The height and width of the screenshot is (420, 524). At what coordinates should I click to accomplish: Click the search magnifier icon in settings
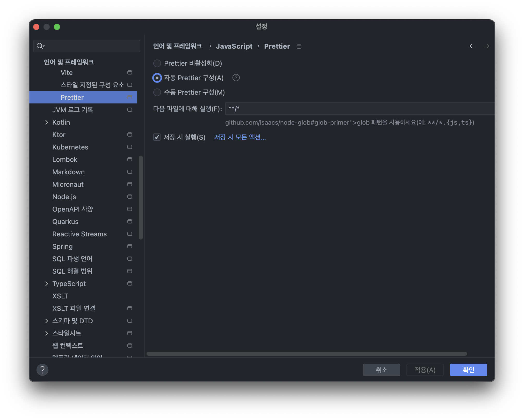point(40,46)
